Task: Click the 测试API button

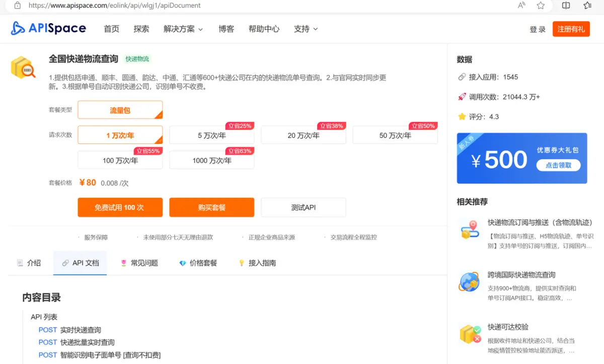Action: (304, 207)
